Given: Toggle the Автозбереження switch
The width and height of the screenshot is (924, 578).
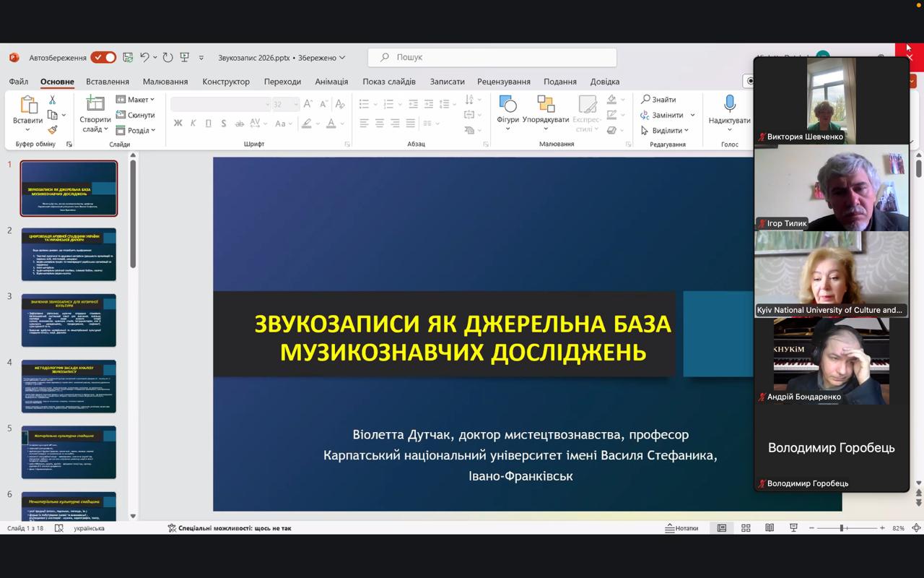Looking at the screenshot, I should click(x=103, y=57).
